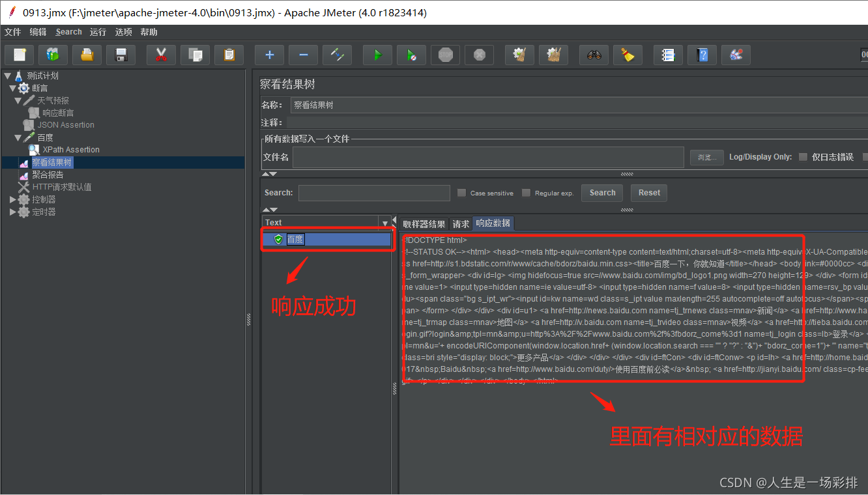Save the test plan with the disk icon
868x495 pixels.
coord(121,55)
